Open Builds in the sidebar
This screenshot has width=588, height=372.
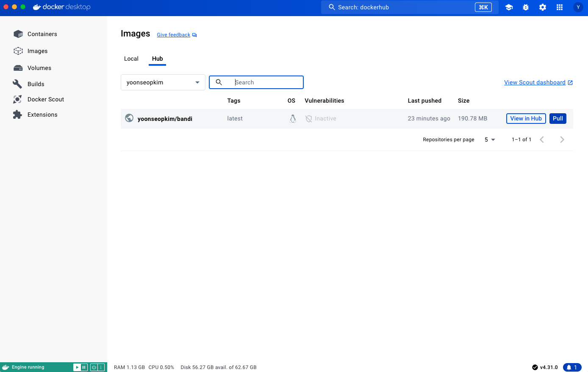[x=36, y=84]
